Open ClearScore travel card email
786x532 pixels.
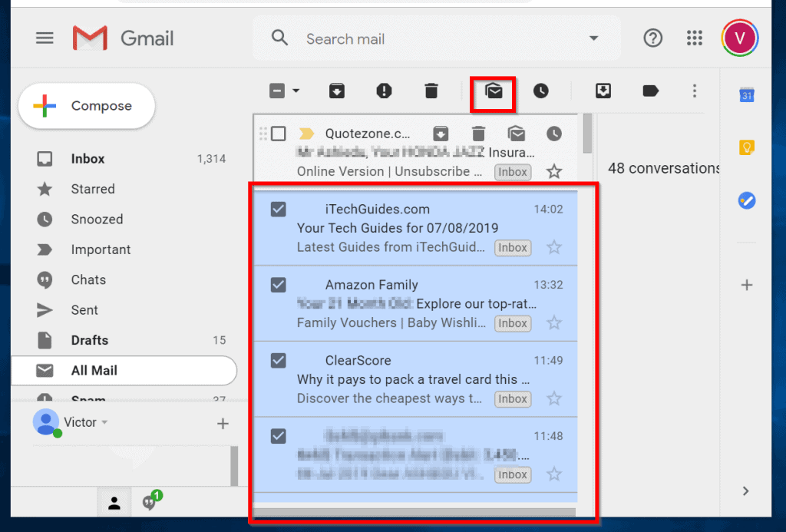tap(415, 379)
